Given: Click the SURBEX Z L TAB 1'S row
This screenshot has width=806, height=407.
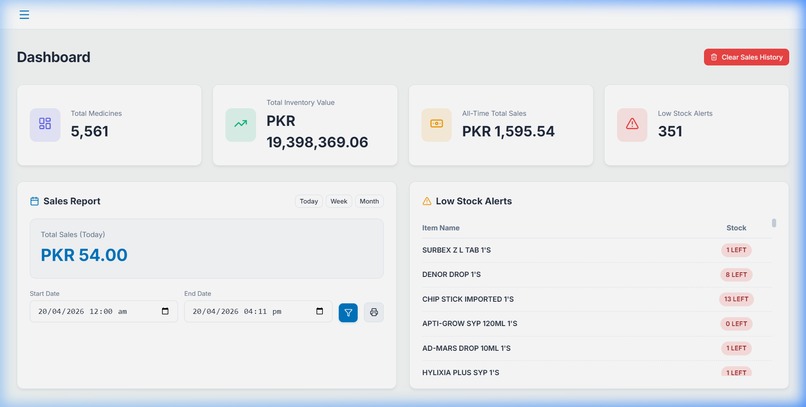Looking at the screenshot, I should (x=597, y=250).
